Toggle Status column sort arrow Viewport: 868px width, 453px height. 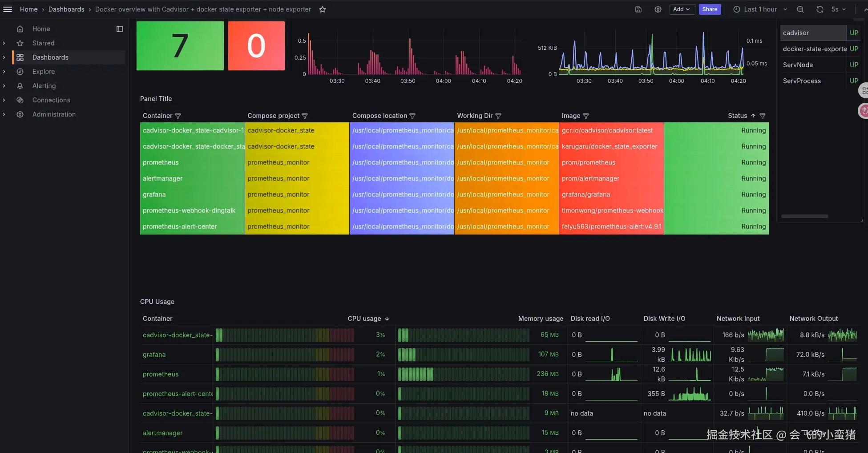pos(753,116)
